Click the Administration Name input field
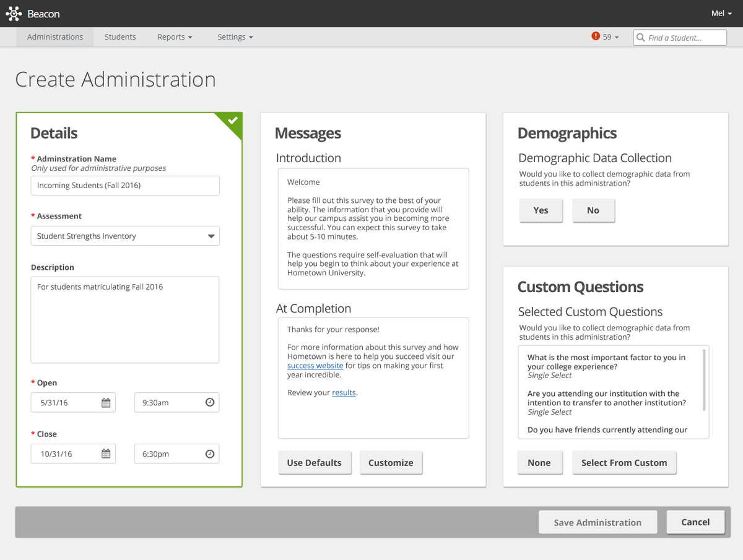 pyautogui.click(x=125, y=185)
